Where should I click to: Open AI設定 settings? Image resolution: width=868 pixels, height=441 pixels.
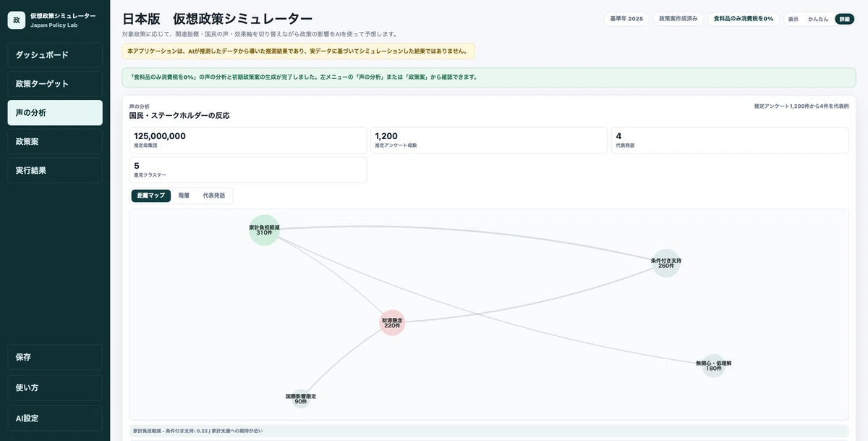point(55,418)
